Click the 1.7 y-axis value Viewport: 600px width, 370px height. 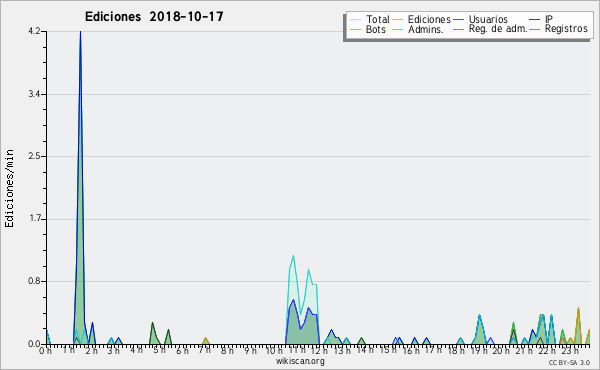pos(34,219)
